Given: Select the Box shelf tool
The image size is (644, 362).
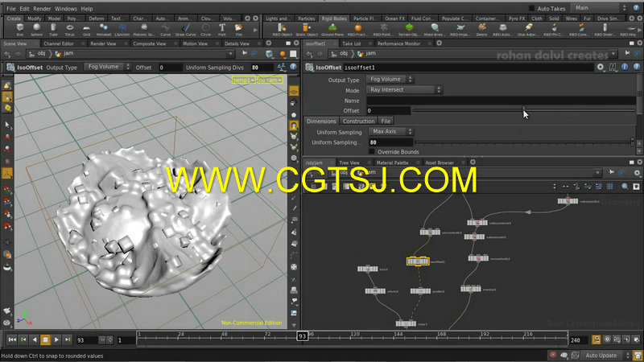Looking at the screenshot, I should (x=19, y=30).
